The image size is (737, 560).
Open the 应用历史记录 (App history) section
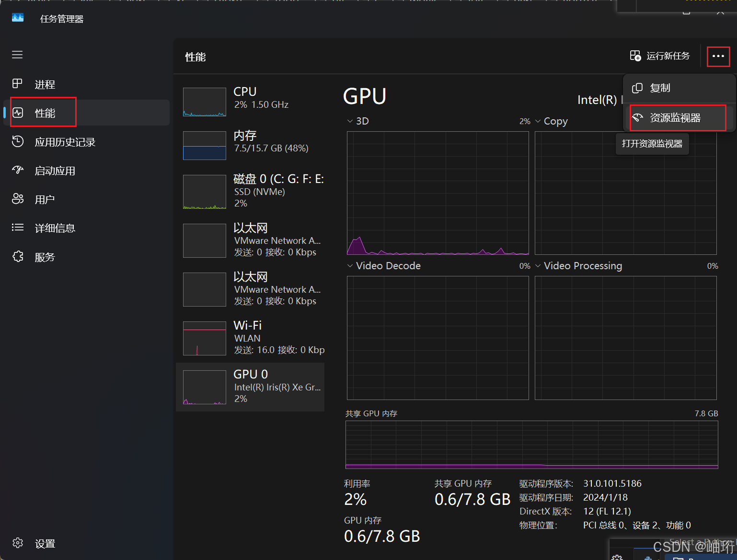[65, 142]
